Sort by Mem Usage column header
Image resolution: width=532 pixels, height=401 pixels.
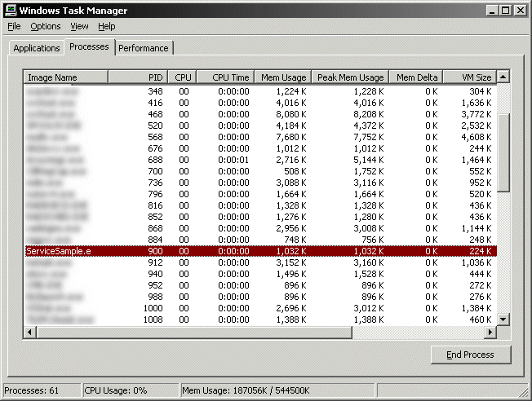282,77
